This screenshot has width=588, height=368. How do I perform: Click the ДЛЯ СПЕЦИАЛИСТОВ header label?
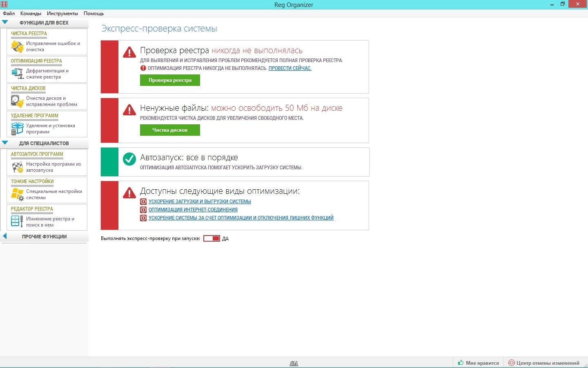pyautogui.click(x=44, y=144)
